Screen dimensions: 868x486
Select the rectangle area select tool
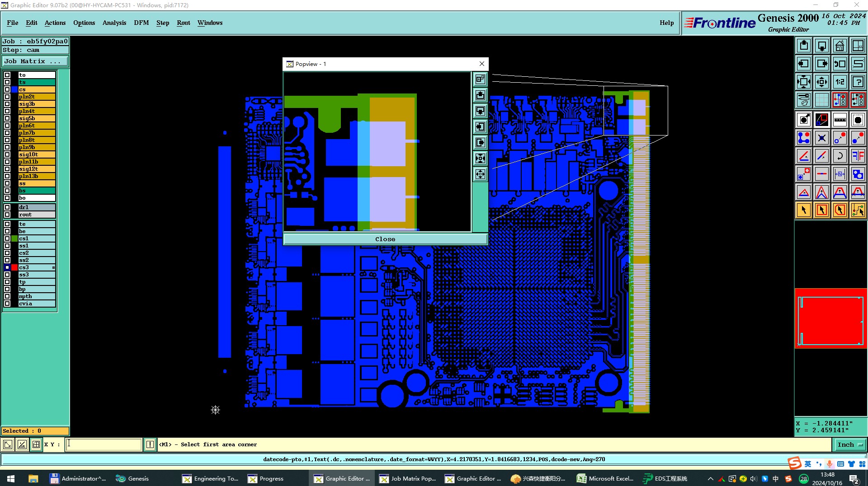[x=822, y=210]
